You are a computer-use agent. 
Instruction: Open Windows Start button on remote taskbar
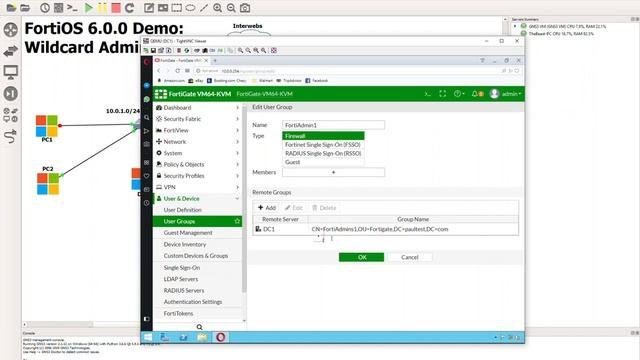[x=148, y=337]
